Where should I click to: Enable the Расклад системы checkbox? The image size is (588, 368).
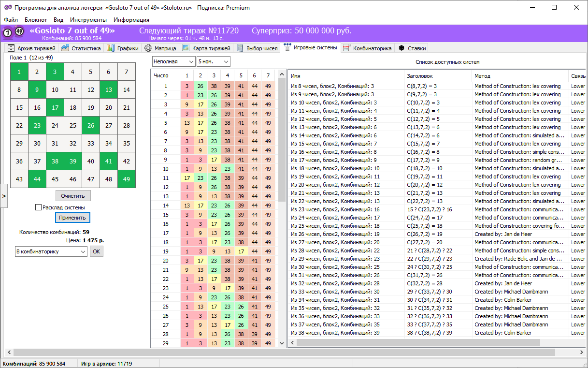tap(39, 207)
